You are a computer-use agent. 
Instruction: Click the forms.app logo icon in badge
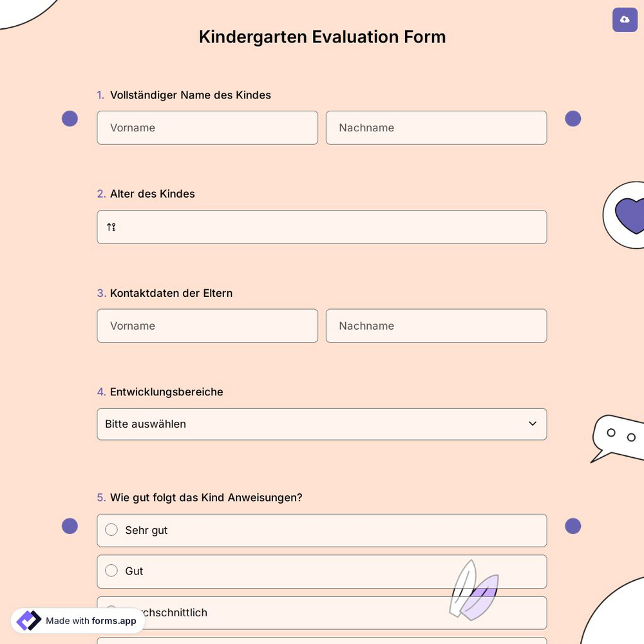point(28,620)
